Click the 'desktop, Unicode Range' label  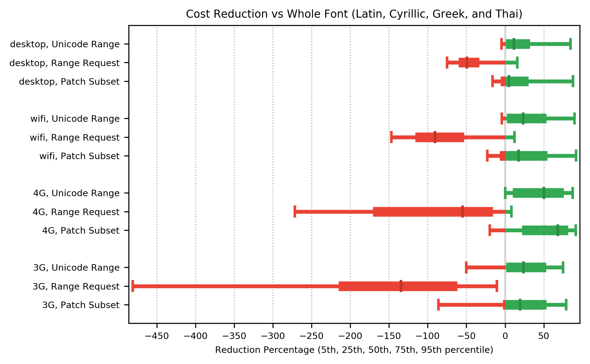pyautogui.click(x=65, y=44)
